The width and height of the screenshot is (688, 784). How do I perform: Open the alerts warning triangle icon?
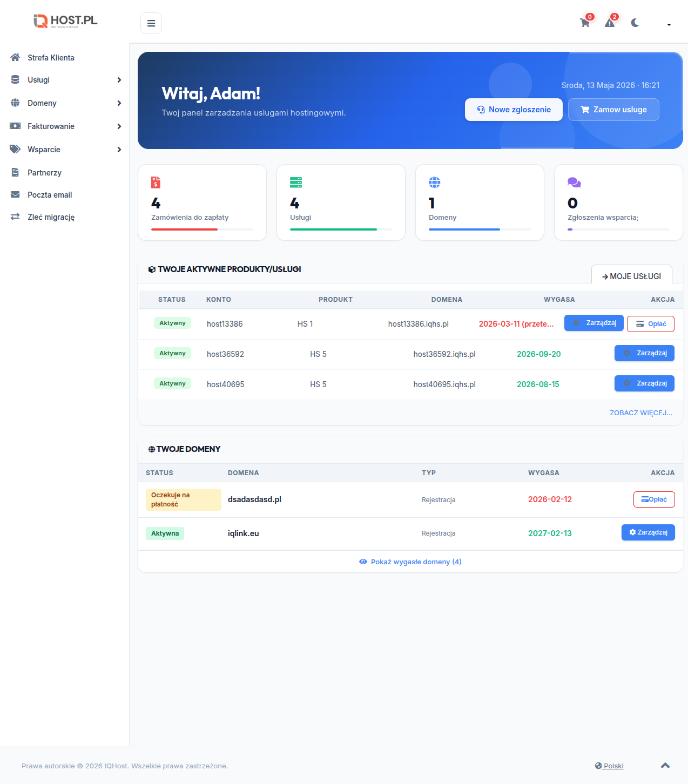click(610, 23)
